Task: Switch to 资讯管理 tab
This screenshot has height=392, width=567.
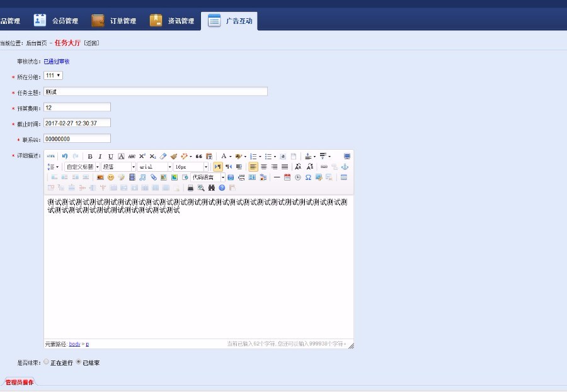Action: [172, 21]
